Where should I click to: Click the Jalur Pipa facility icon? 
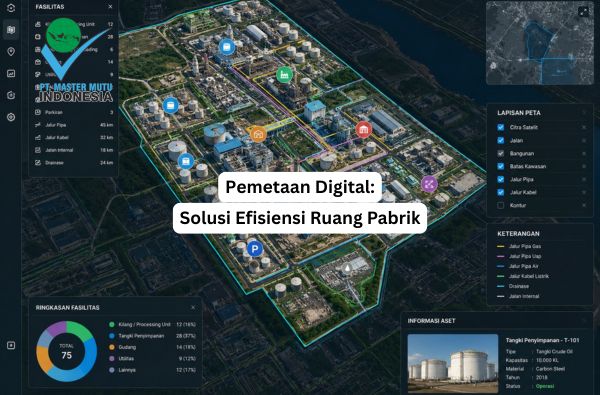coord(38,125)
